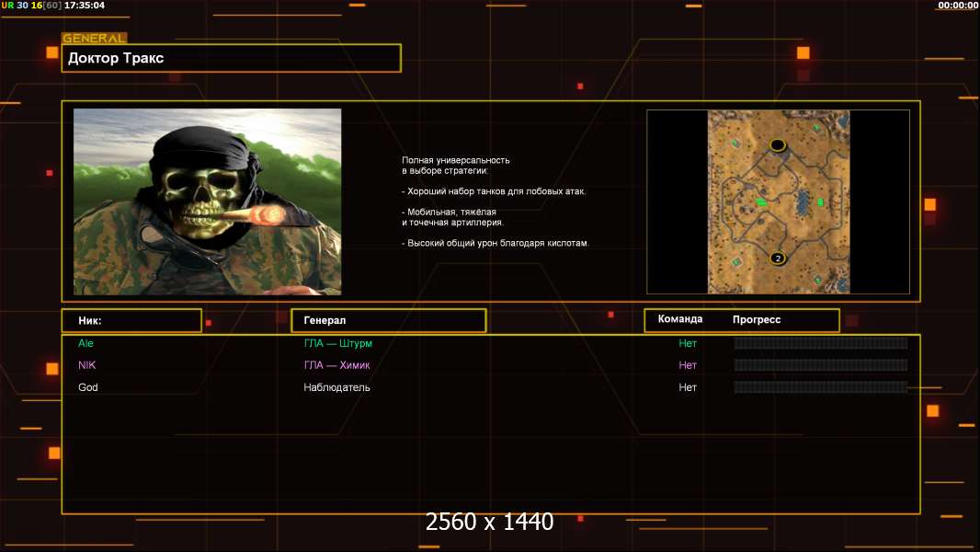The height and width of the screenshot is (552, 980).
Task: Click the green marker left of map center
Action: [x=761, y=201]
